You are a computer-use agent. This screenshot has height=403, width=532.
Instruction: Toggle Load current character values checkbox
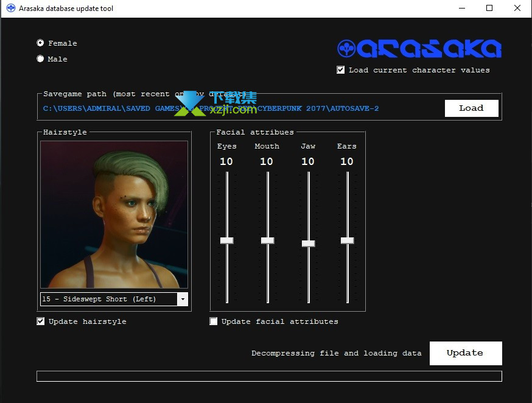click(341, 70)
